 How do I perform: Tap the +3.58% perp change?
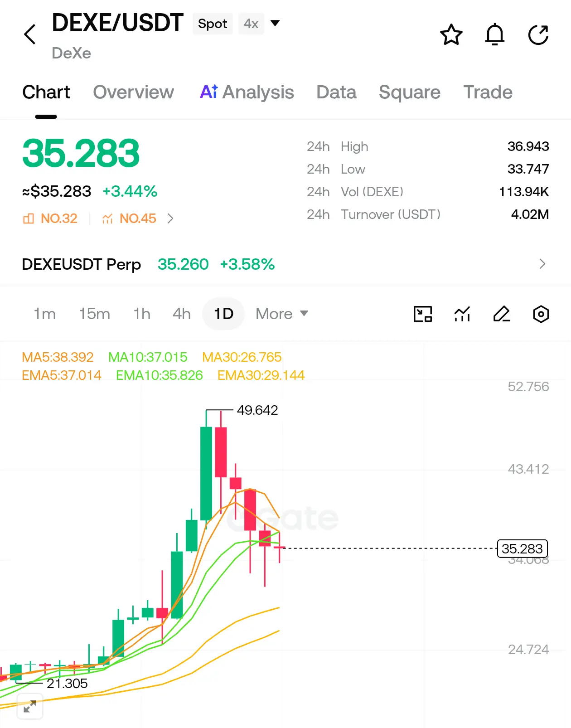point(247,264)
